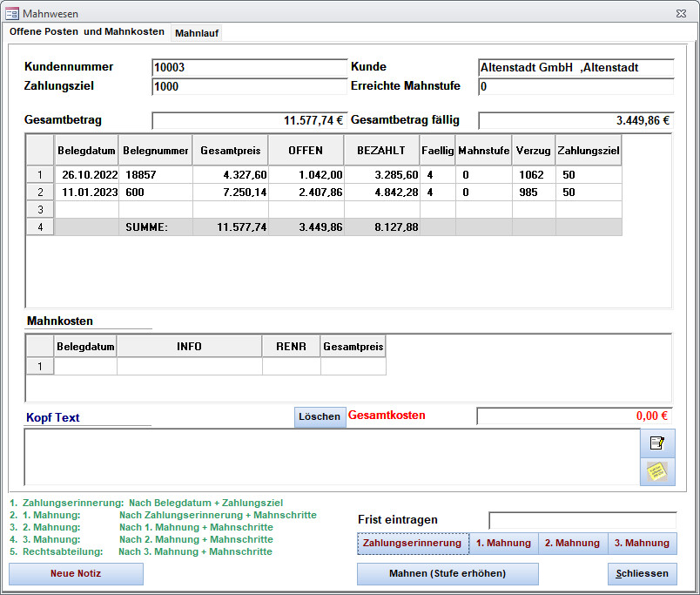
Task: Focus the Frist eintragen input field
Action: (582, 520)
